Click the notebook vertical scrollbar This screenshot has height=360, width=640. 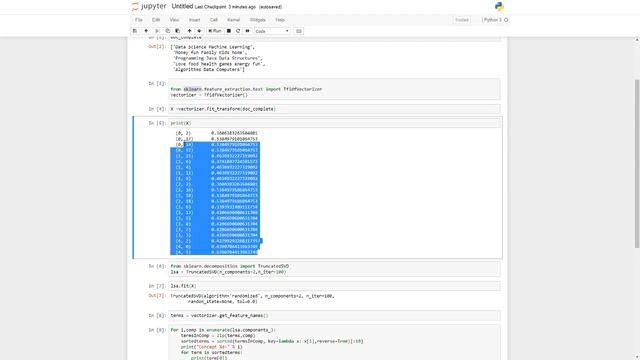tap(637, 163)
